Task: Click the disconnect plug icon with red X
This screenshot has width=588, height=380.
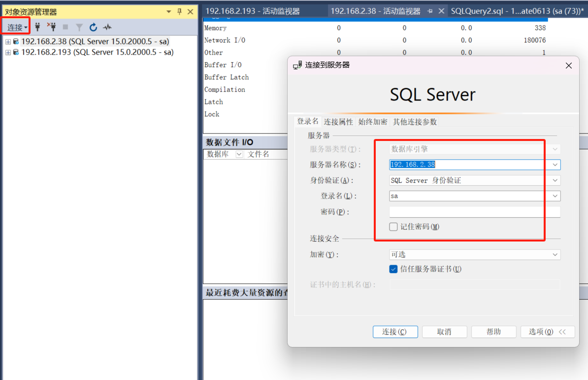Action: coord(51,27)
